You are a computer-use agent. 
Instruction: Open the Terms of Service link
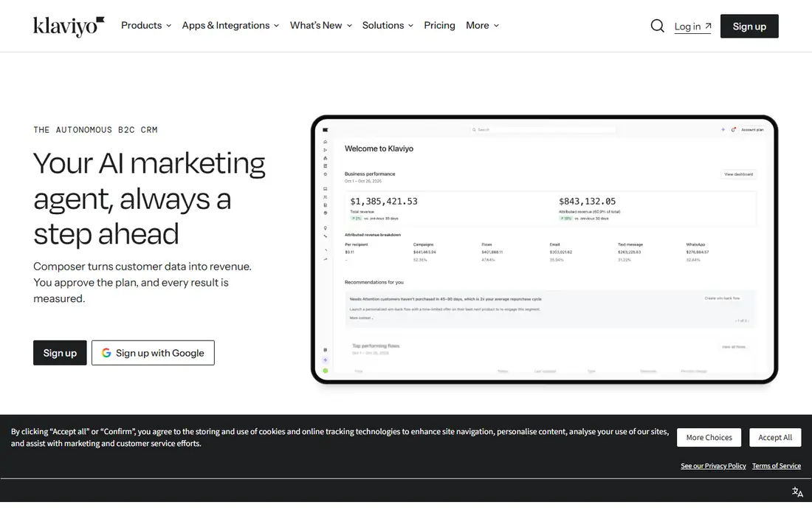777,466
